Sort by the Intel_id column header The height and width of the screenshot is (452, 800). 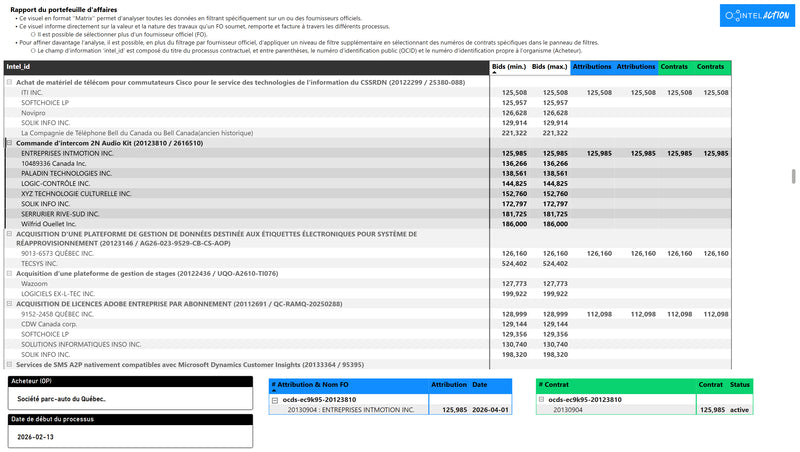(246, 67)
